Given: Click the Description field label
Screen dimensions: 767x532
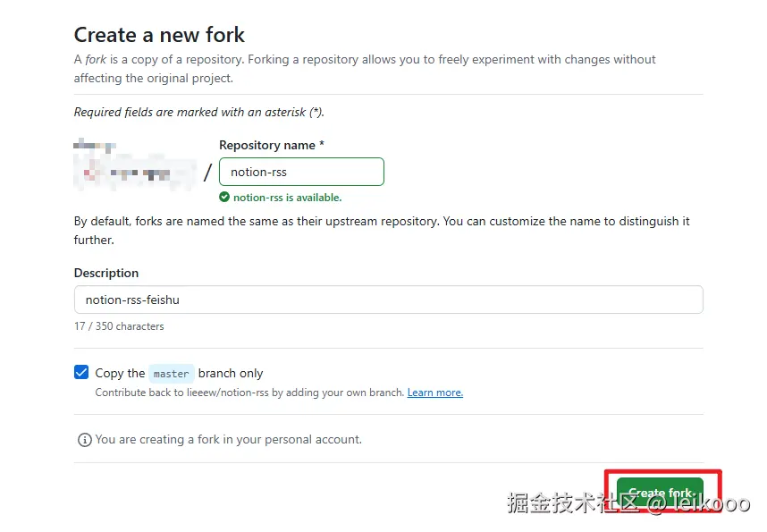Looking at the screenshot, I should [106, 273].
